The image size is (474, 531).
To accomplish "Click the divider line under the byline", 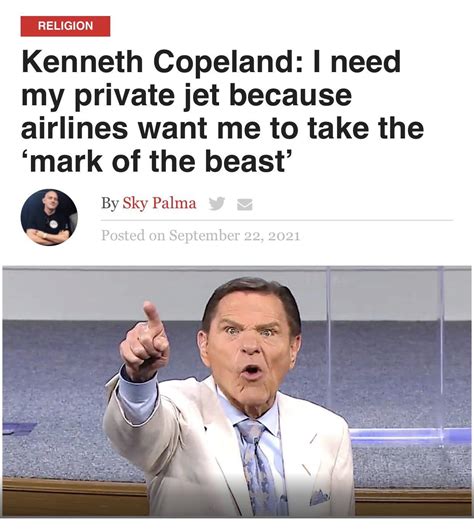I will (x=277, y=220).
